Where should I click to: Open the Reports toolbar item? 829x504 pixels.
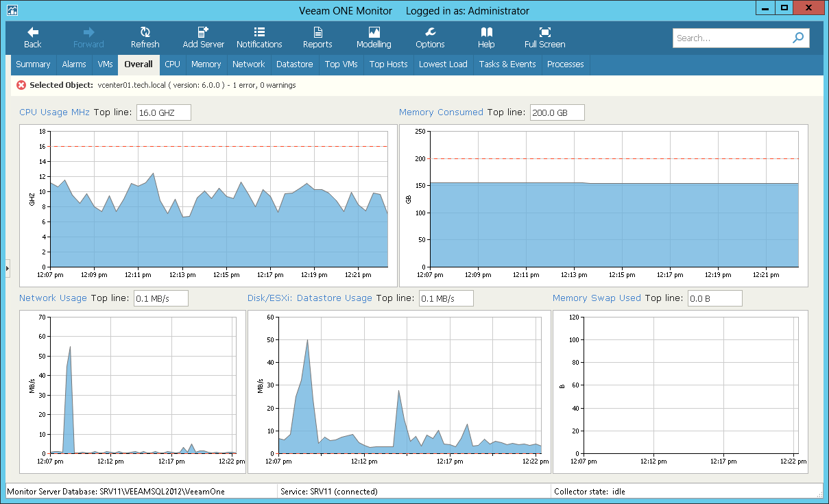[x=317, y=38]
